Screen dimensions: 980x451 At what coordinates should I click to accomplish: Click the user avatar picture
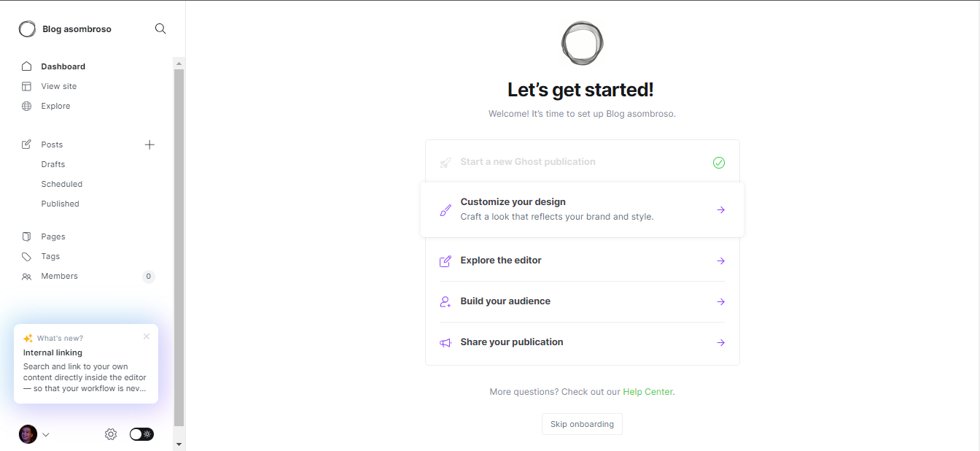[x=28, y=434]
